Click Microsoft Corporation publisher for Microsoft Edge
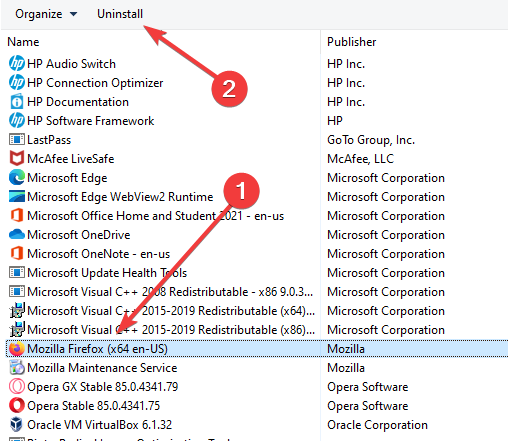508x441 pixels. pyautogui.click(x=386, y=178)
